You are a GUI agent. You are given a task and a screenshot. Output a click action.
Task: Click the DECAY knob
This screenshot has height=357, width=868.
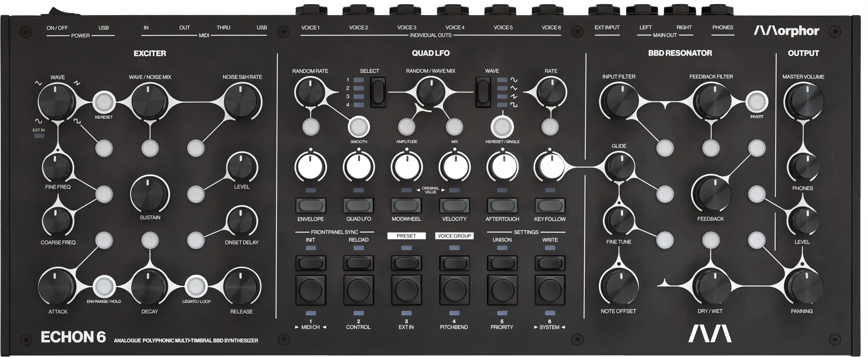149,286
